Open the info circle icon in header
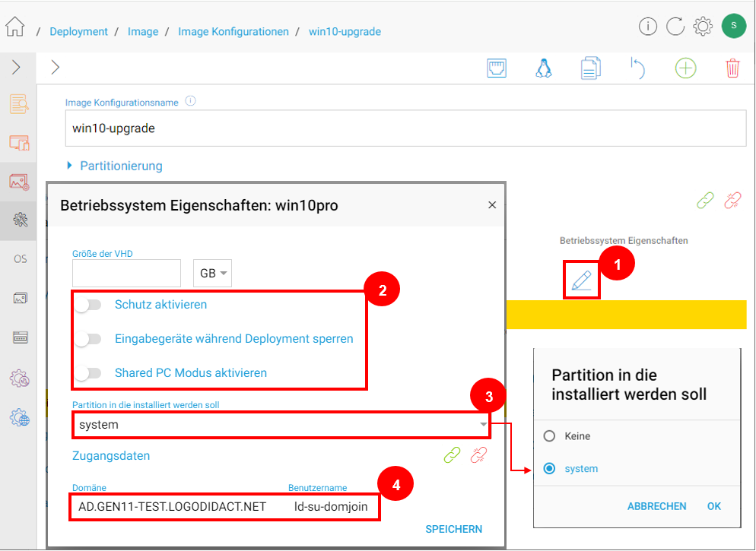This screenshot has height=551, width=756. (x=647, y=26)
